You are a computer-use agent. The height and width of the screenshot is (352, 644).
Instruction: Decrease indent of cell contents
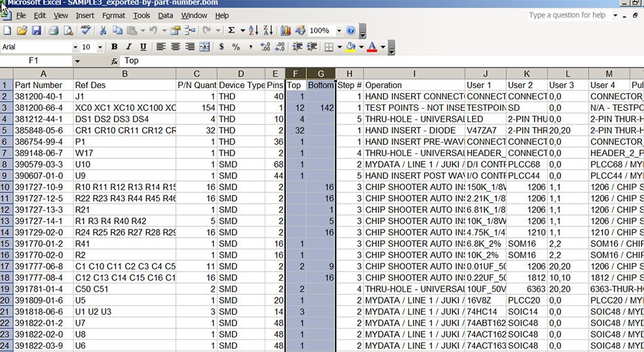297,47
